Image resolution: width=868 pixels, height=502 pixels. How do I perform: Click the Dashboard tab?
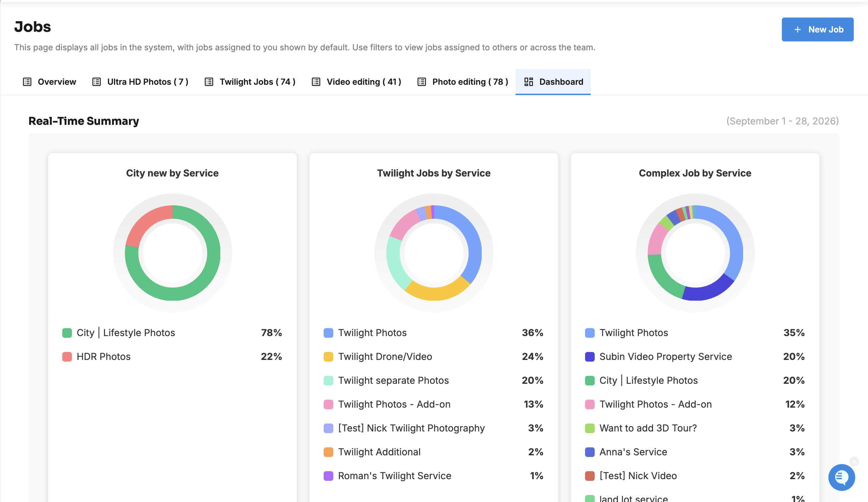[x=553, y=82]
